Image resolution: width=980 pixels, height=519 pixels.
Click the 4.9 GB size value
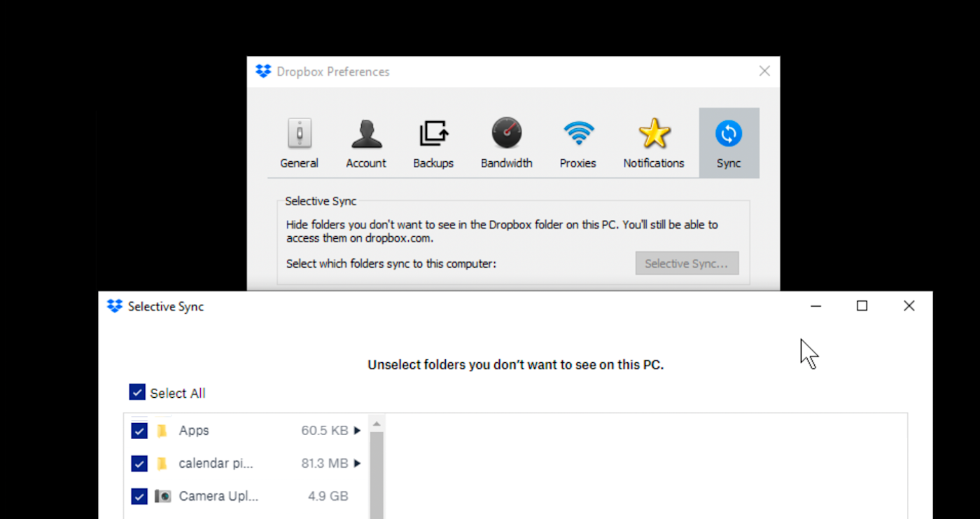(328, 497)
